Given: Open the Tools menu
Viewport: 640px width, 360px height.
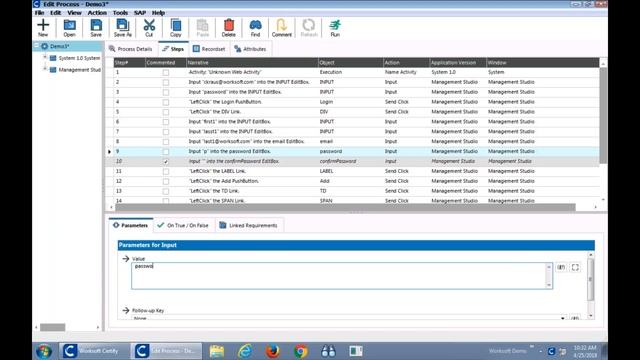Looking at the screenshot, I should (x=120, y=13).
